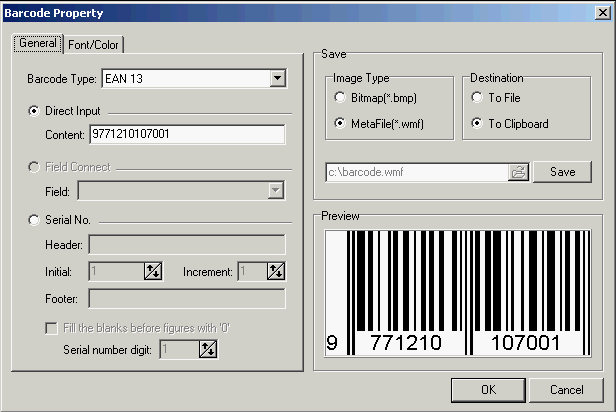
Task: Click the Increment value field
Action: tap(252, 271)
